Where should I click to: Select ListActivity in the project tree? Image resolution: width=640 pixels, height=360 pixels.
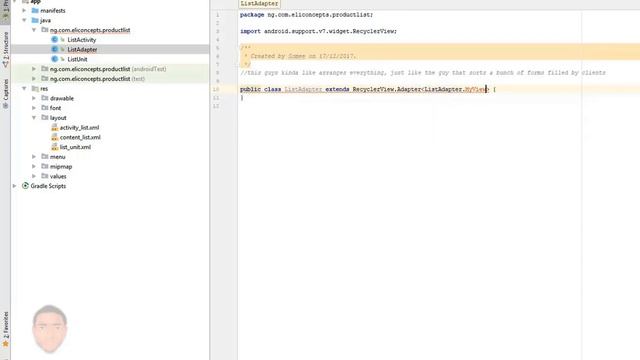(x=82, y=40)
